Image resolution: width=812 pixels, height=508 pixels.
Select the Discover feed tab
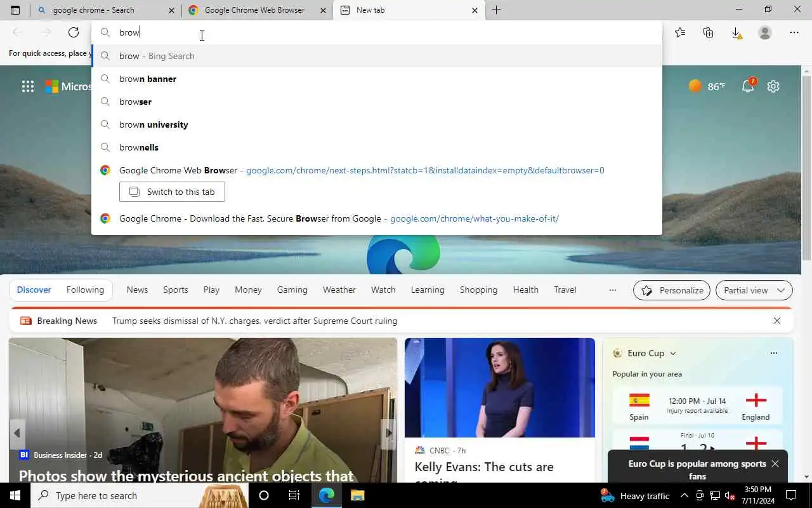[34, 290]
